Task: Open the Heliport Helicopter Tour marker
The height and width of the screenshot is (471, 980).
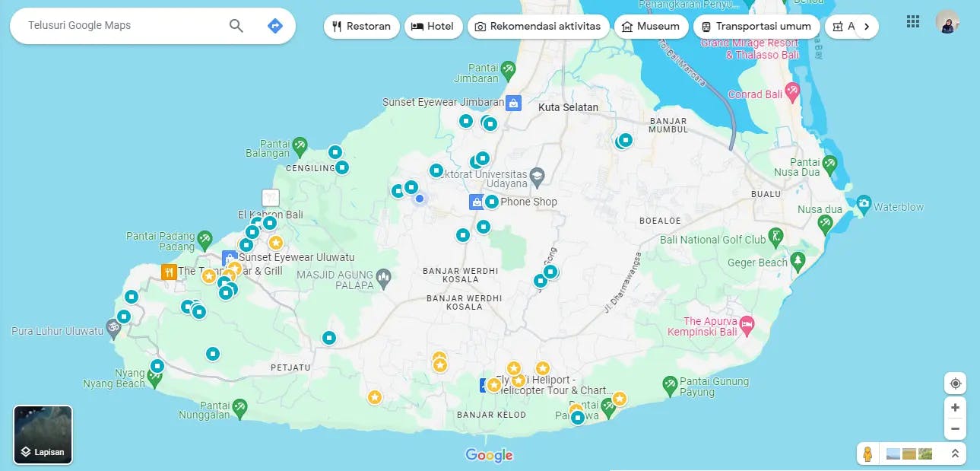Action: click(x=485, y=386)
